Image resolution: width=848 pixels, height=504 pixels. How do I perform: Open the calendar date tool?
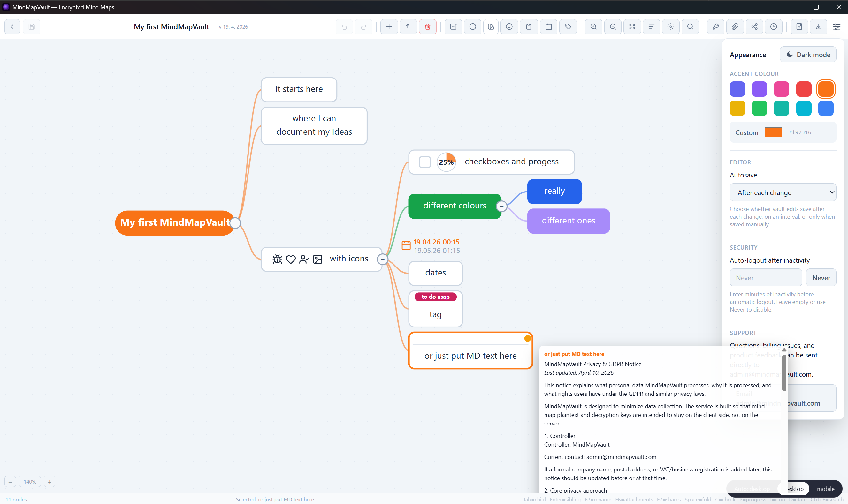click(549, 26)
